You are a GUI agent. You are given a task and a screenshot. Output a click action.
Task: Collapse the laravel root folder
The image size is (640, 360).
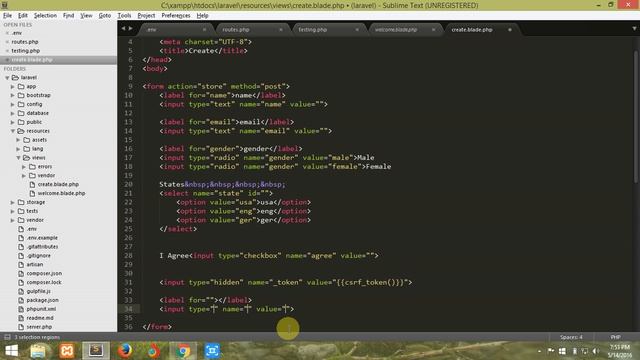[x=7, y=78]
